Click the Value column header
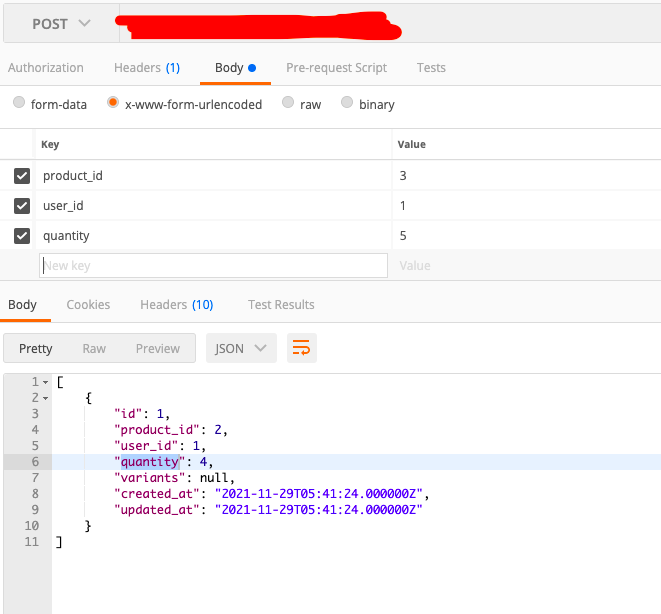 point(411,145)
